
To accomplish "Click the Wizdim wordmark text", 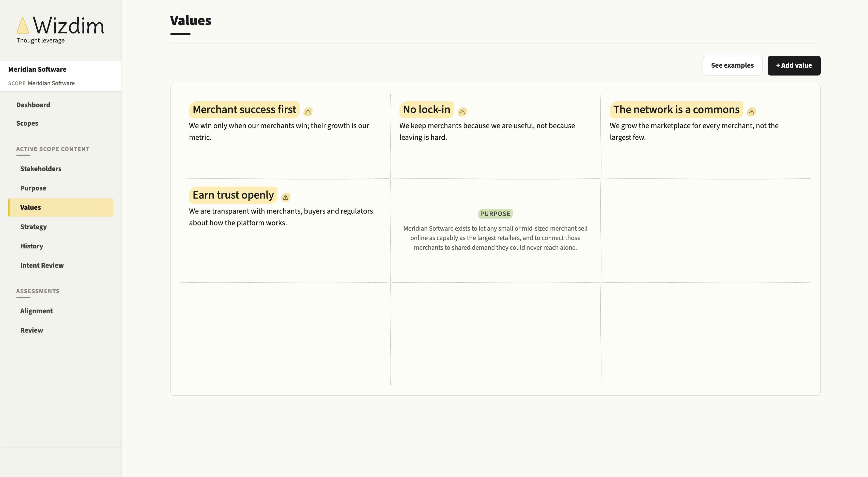I will point(69,25).
